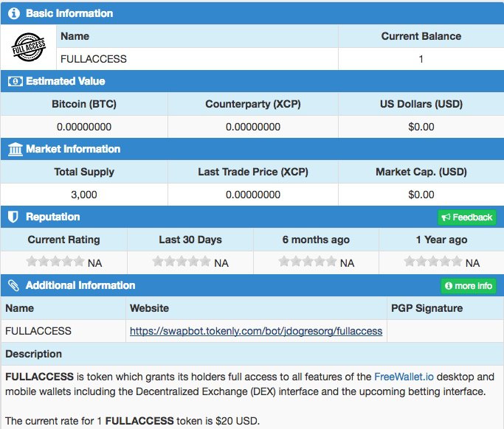Click the PGP Signature column header
Image resolution: width=504 pixels, height=429 pixels.
click(427, 308)
